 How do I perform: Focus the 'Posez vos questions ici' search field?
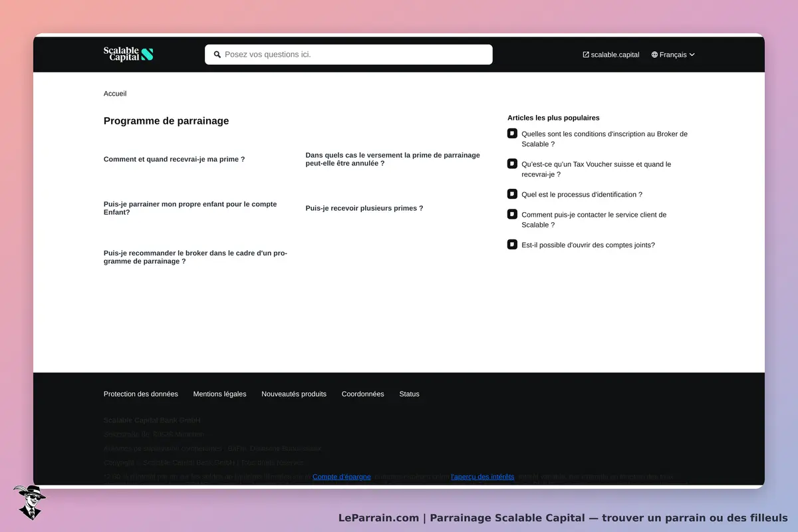tap(348, 55)
